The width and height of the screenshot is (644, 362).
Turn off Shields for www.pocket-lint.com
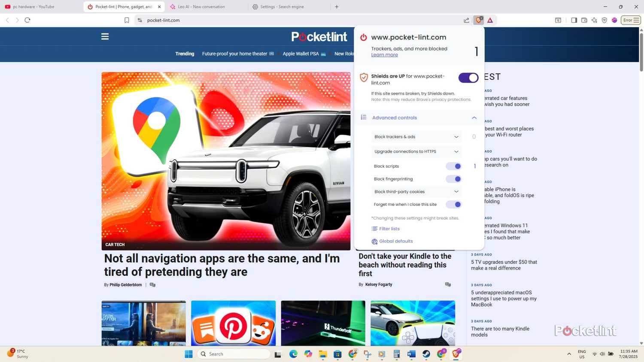click(x=468, y=78)
